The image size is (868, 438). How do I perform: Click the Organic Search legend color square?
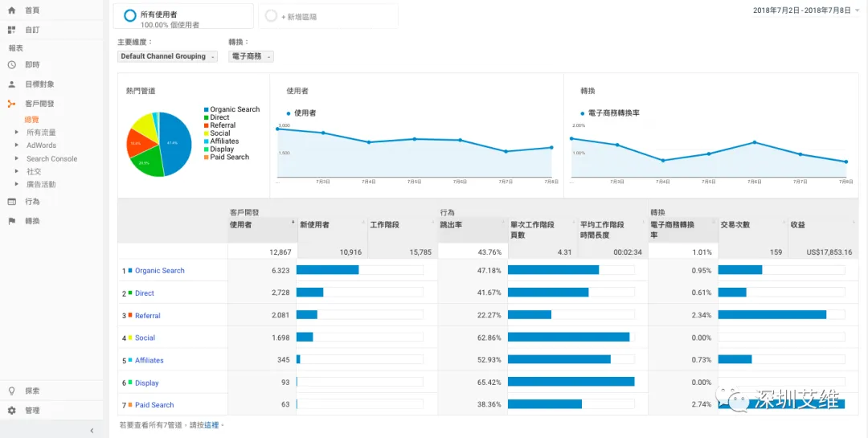coord(207,109)
